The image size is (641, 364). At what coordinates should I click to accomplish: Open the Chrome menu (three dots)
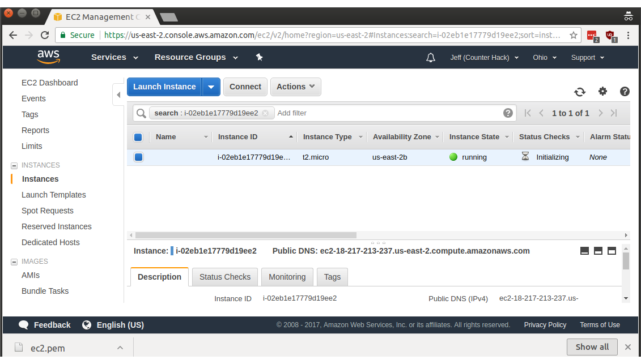pyautogui.click(x=629, y=36)
